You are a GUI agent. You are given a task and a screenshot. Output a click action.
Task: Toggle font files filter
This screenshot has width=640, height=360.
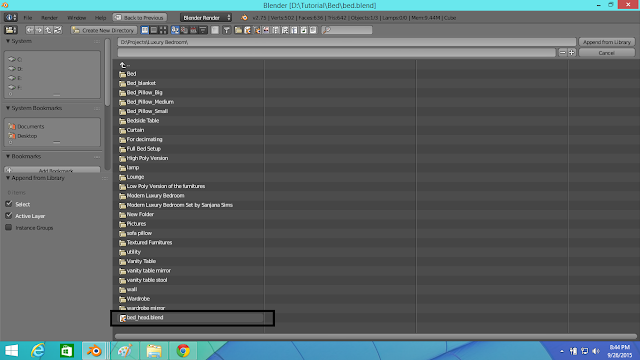point(294,30)
